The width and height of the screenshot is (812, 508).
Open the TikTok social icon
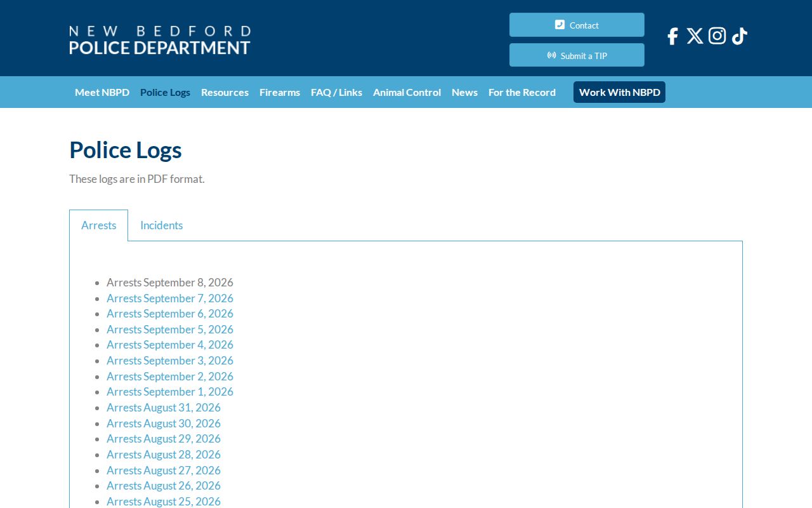(x=740, y=36)
